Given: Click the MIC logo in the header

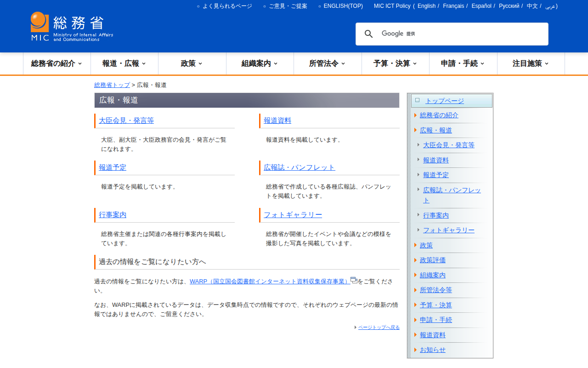Looking at the screenshot, I should [x=72, y=27].
